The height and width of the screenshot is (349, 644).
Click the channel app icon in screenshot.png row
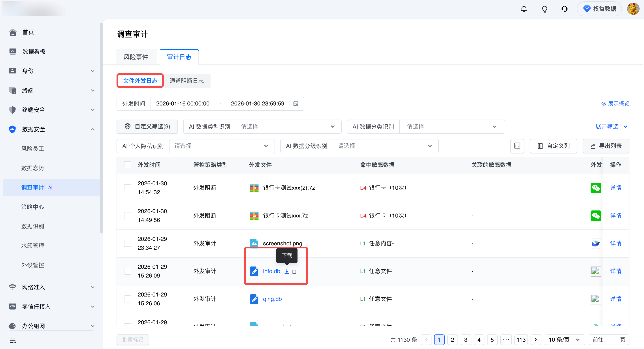click(x=595, y=243)
